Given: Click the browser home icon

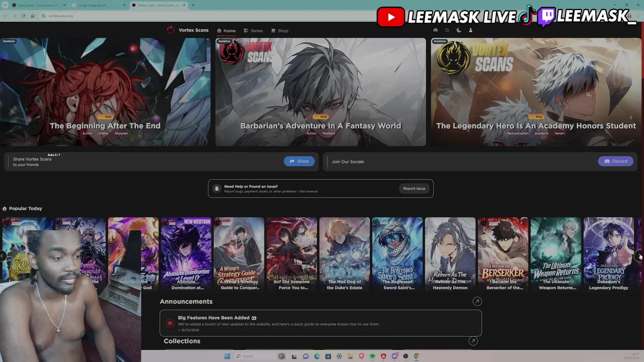Looking at the screenshot, I should pyautogui.click(x=33, y=16).
